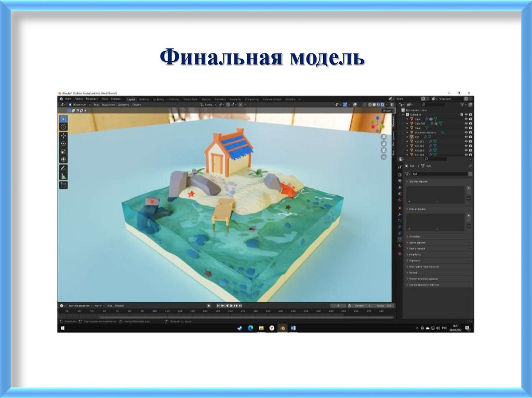The height and width of the screenshot is (398, 532).
Task: Switch perspective/orthographic grid button
Action: click(x=384, y=157)
